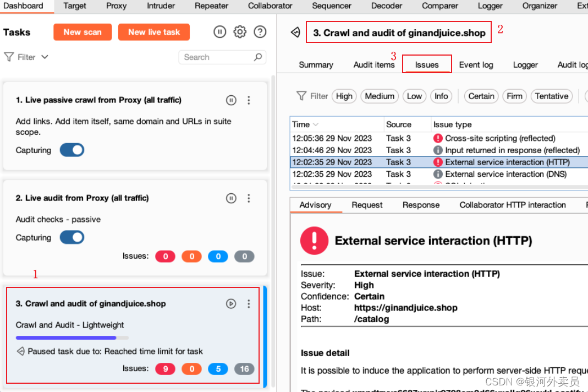Open task settings gear icon
Viewport: 588px width, 392px height.
tap(240, 32)
